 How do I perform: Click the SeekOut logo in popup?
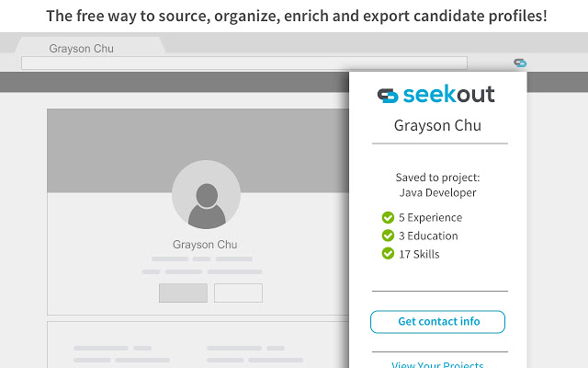pos(435,94)
